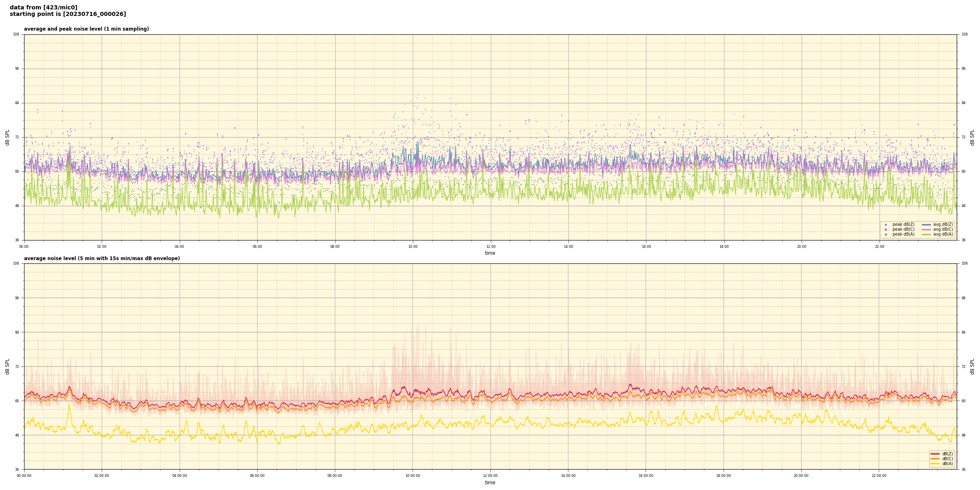Click the 06:00:00 tick label on bottom chart
Image resolution: width=980 pixels, height=490 pixels.
click(x=257, y=476)
